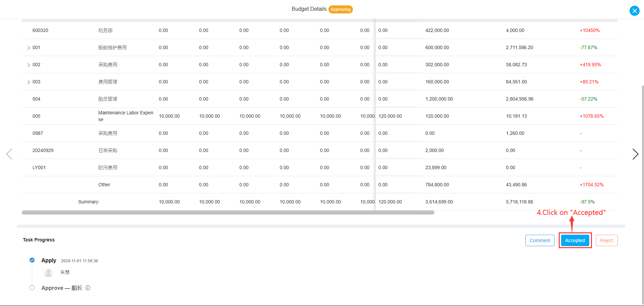Click value 1,260.00
The height and width of the screenshot is (306, 644).
point(515,133)
